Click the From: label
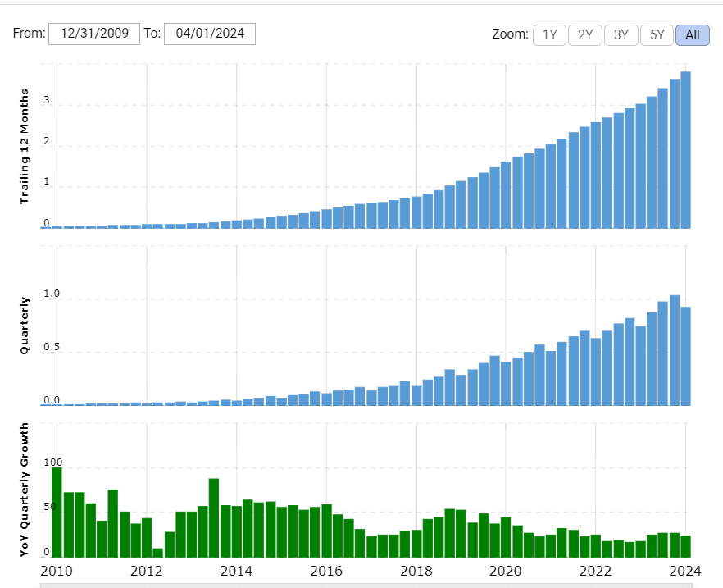Screen dimensions: 723x588 tap(29, 33)
